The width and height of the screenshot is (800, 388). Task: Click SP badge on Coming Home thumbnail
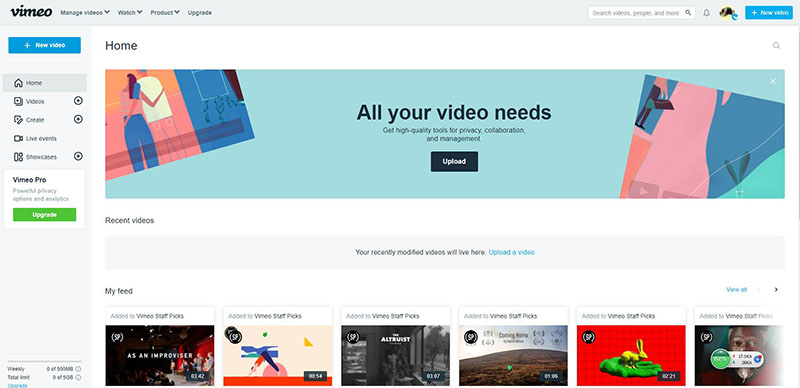[470, 337]
